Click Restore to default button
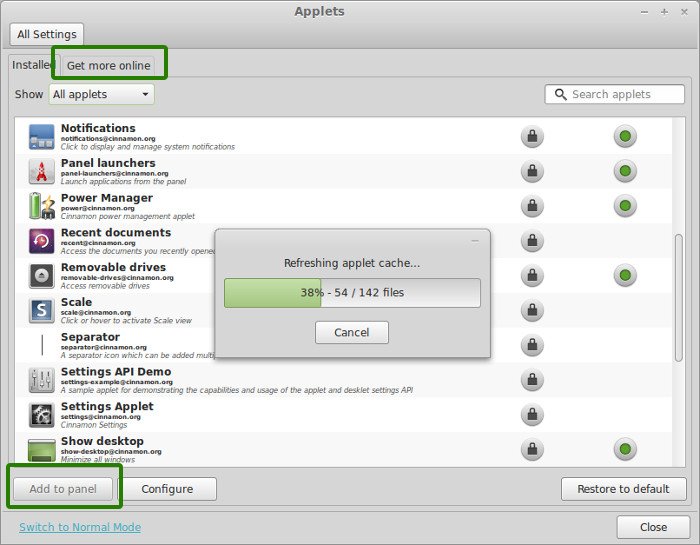Image resolution: width=700 pixels, height=545 pixels. point(623,489)
